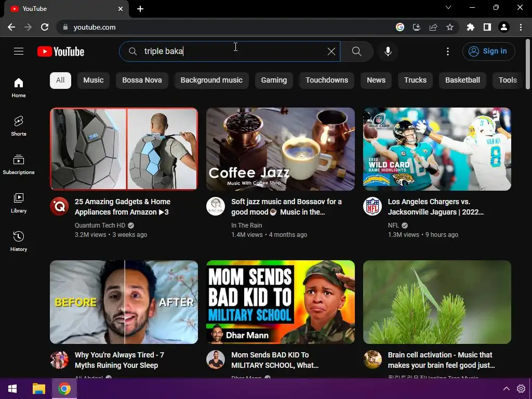
Task: Click the backpack gadgets video thumbnail
Action: (x=124, y=149)
